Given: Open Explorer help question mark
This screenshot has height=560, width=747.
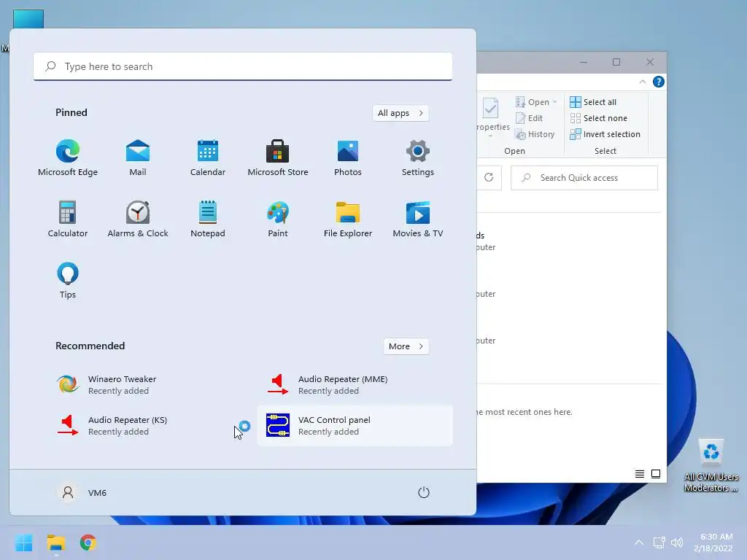Looking at the screenshot, I should (x=659, y=82).
